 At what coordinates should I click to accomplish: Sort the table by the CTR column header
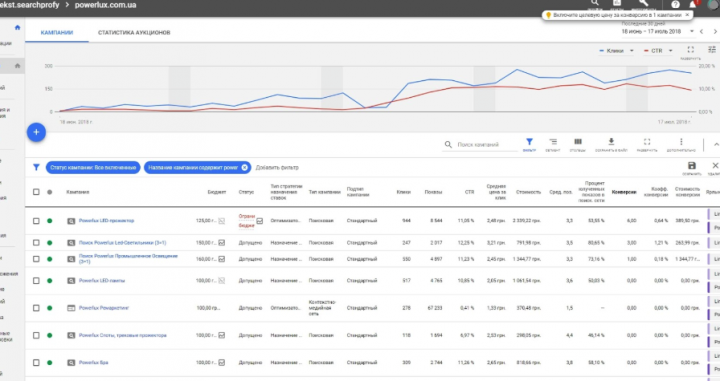pyautogui.click(x=469, y=192)
